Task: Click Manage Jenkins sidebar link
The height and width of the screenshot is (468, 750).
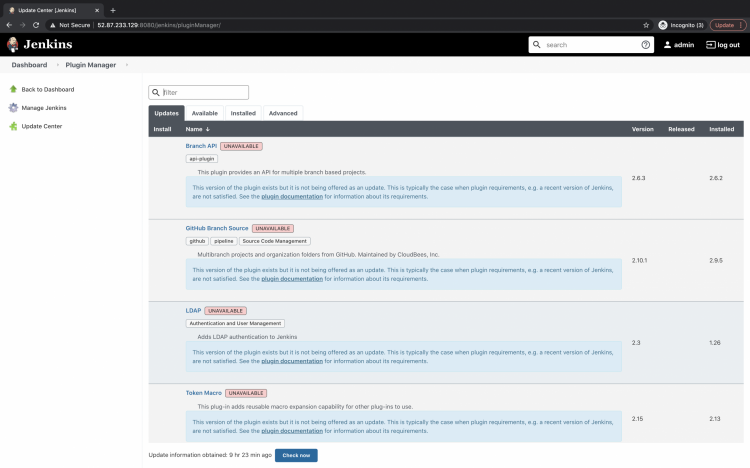Action: tap(44, 108)
